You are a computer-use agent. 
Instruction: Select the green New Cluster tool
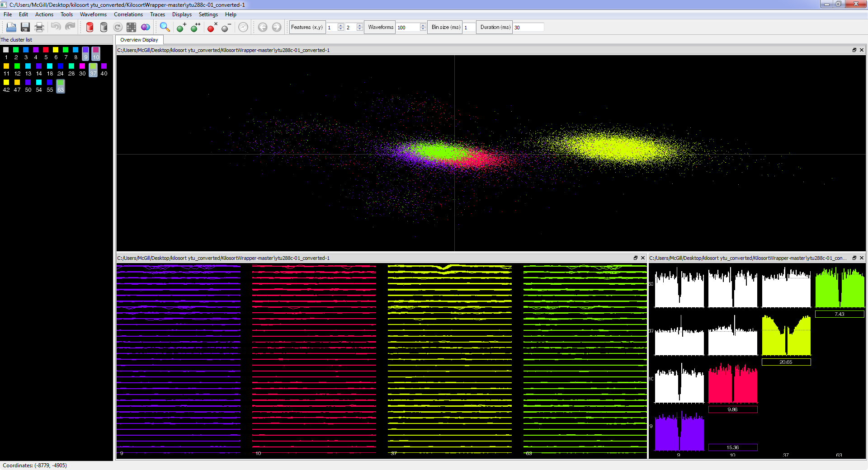click(181, 28)
